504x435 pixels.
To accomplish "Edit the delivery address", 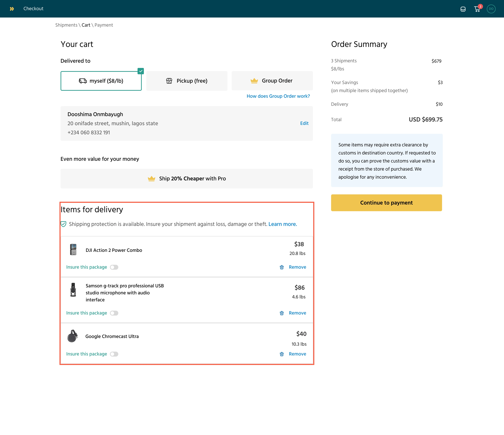I will click(304, 123).
